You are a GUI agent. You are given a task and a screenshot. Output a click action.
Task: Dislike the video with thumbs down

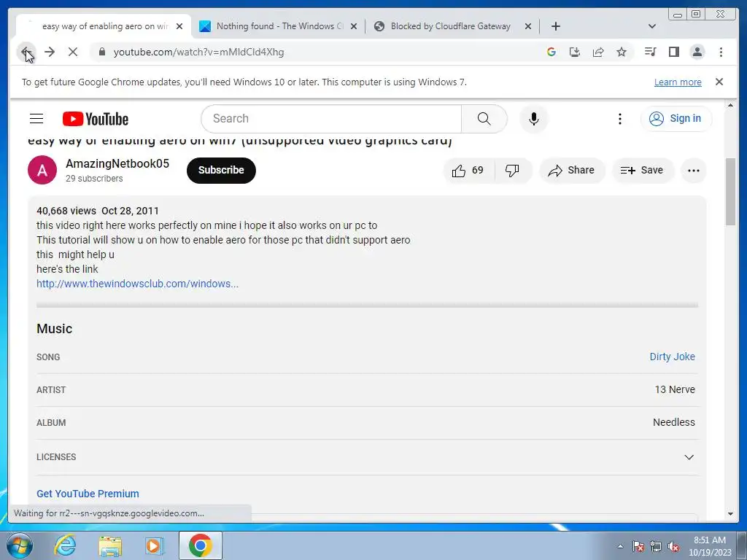[513, 171]
